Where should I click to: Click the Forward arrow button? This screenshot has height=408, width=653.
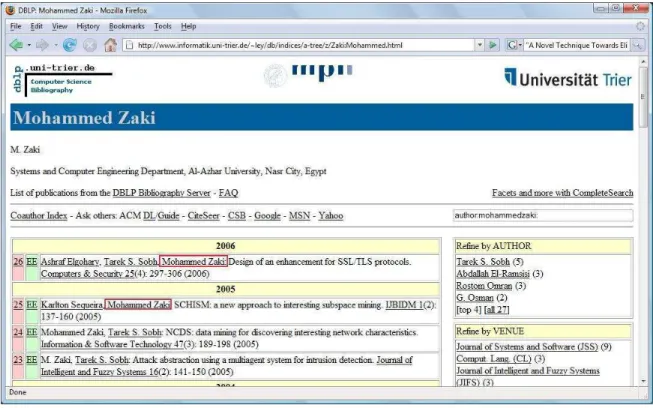coord(42,45)
